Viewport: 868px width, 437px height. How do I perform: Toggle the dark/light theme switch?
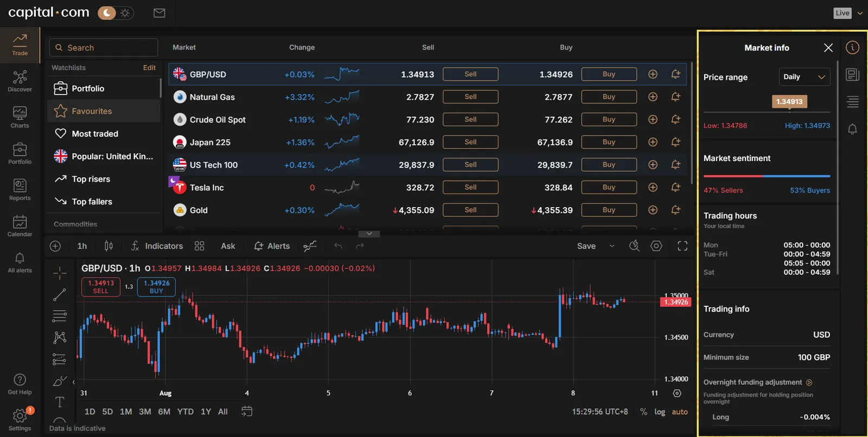(116, 13)
